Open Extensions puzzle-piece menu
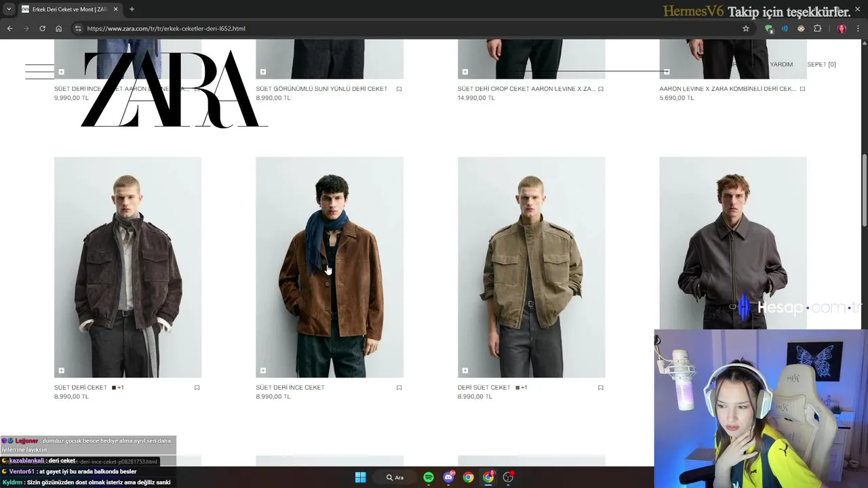The image size is (868, 488). pos(817,28)
